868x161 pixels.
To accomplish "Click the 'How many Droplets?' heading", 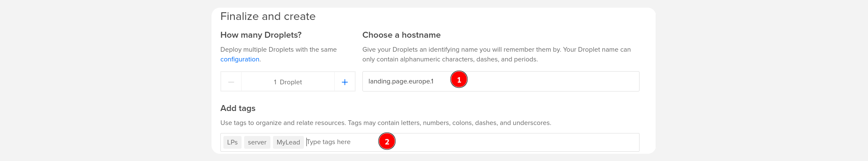I will pos(261,35).
